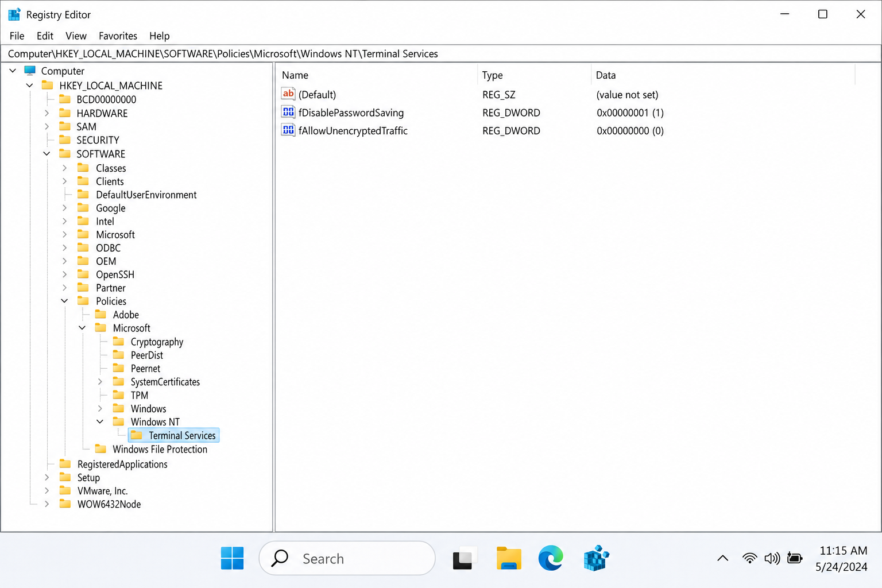Click the fAllowUnencryptedTraffic DWORD icon
The height and width of the screenshot is (588, 882).
pyautogui.click(x=288, y=130)
